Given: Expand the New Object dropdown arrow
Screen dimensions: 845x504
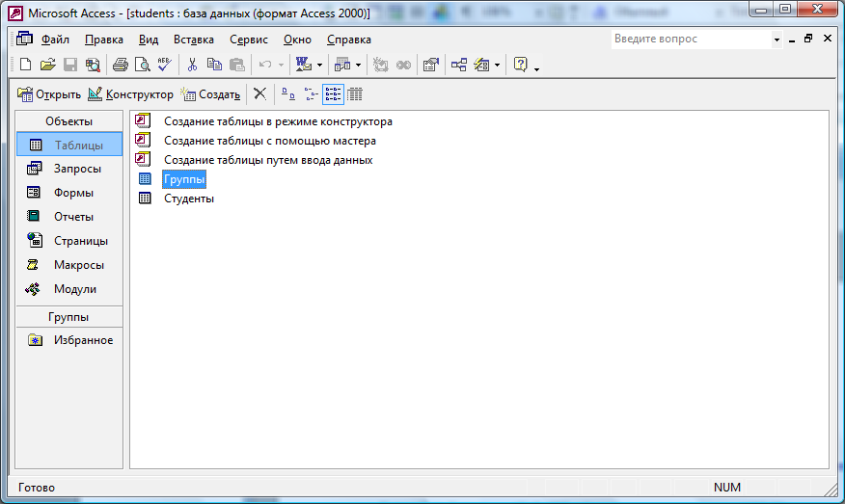Looking at the screenshot, I should 497,66.
